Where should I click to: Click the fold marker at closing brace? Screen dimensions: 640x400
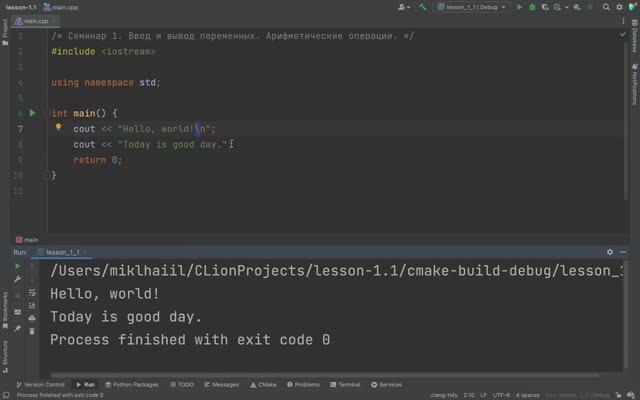click(x=47, y=176)
